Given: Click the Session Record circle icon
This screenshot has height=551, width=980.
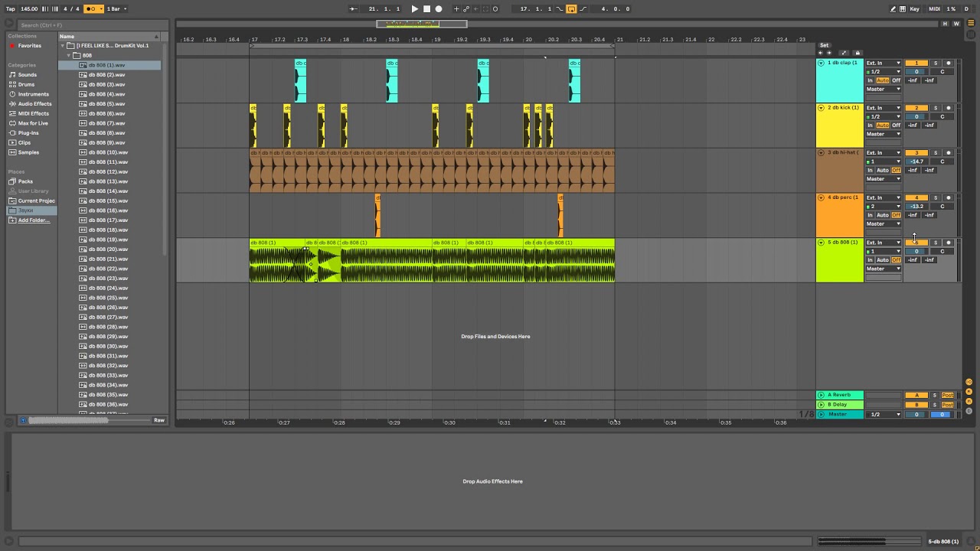Looking at the screenshot, I should click(x=495, y=9).
